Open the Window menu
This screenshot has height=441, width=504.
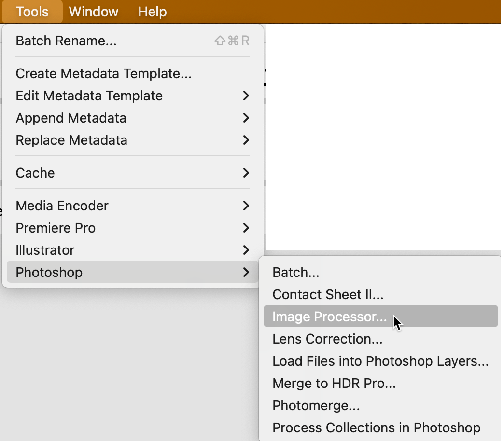coord(93,12)
